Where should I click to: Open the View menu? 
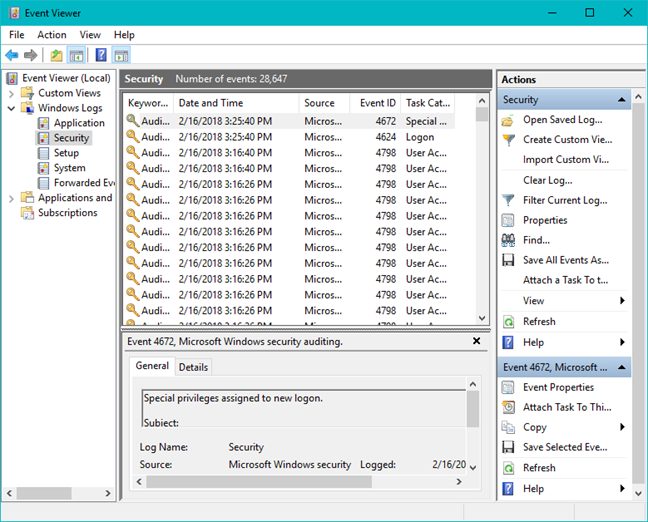pos(90,35)
